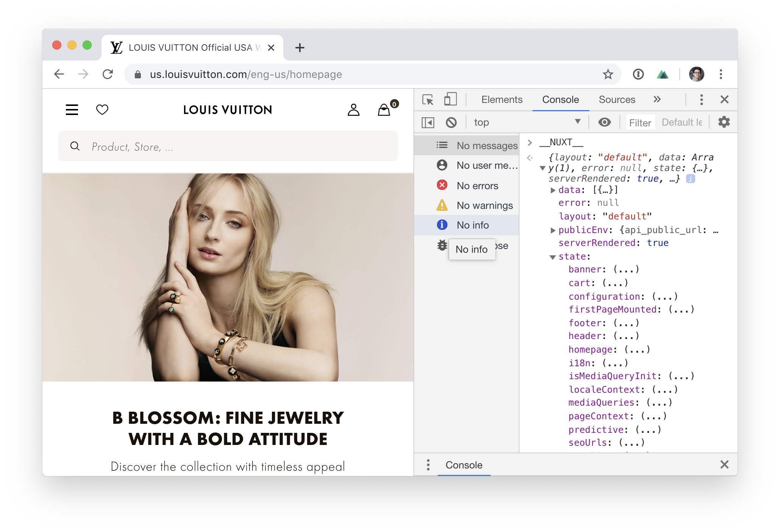Clear the console output
The height and width of the screenshot is (532, 780).
451,123
